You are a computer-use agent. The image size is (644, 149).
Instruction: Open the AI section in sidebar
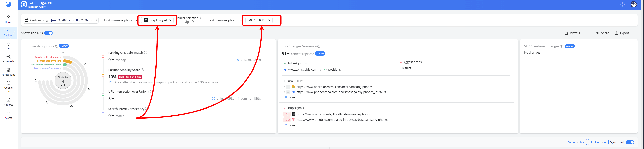click(8, 46)
